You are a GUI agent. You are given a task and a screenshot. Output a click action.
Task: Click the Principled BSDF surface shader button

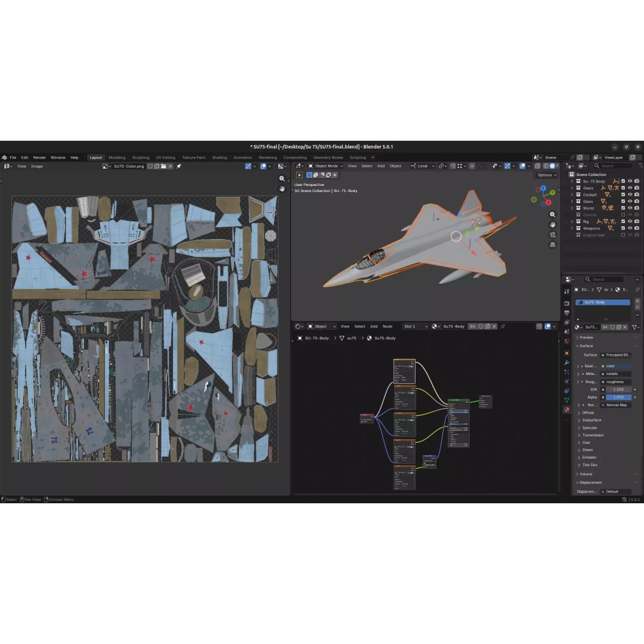pos(615,355)
